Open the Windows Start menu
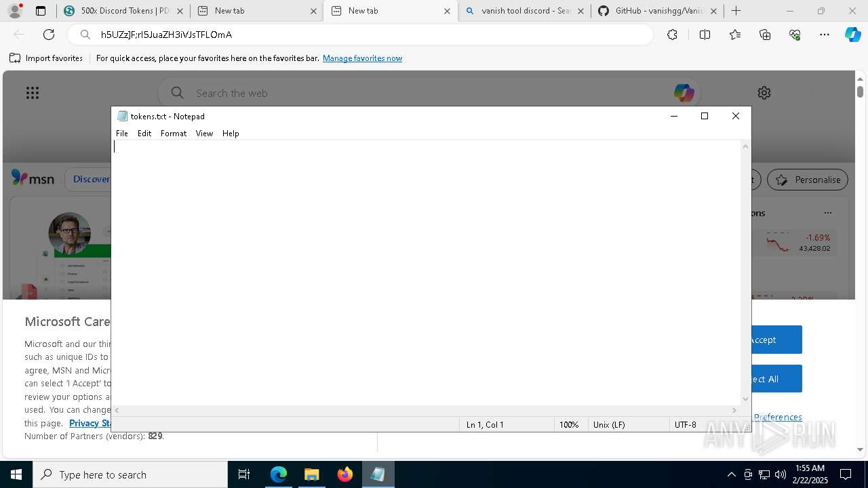This screenshot has width=868, height=488. pyautogui.click(x=16, y=474)
